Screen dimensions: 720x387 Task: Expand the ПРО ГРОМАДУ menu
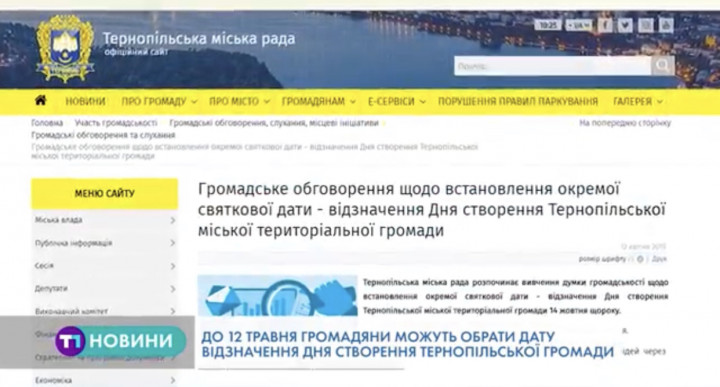point(159,101)
